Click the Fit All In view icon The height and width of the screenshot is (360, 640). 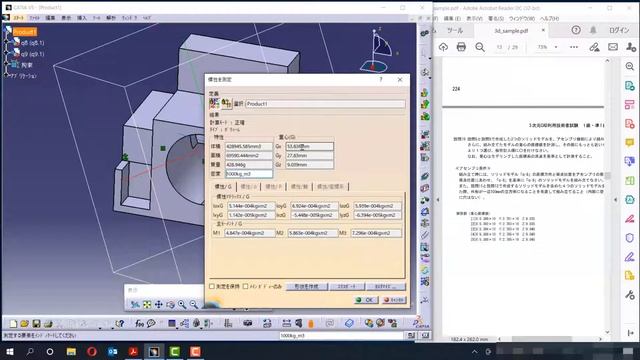(x=147, y=304)
